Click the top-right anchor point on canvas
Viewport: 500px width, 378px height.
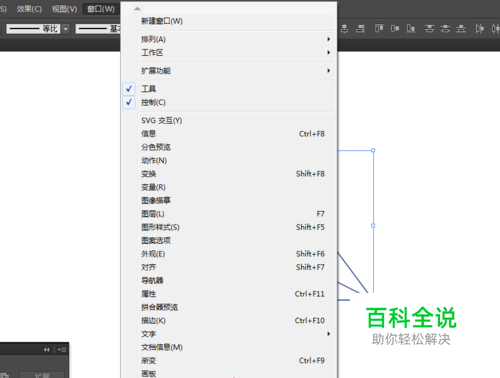[x=373, y=150]
